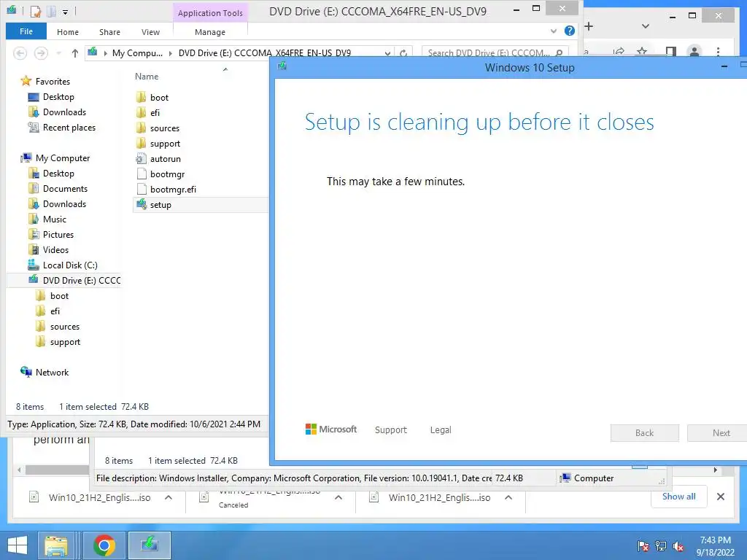Click the Explorer Forward navigation arrow
The width and height of the screenshot is (747, 560).
click(41, 52)
